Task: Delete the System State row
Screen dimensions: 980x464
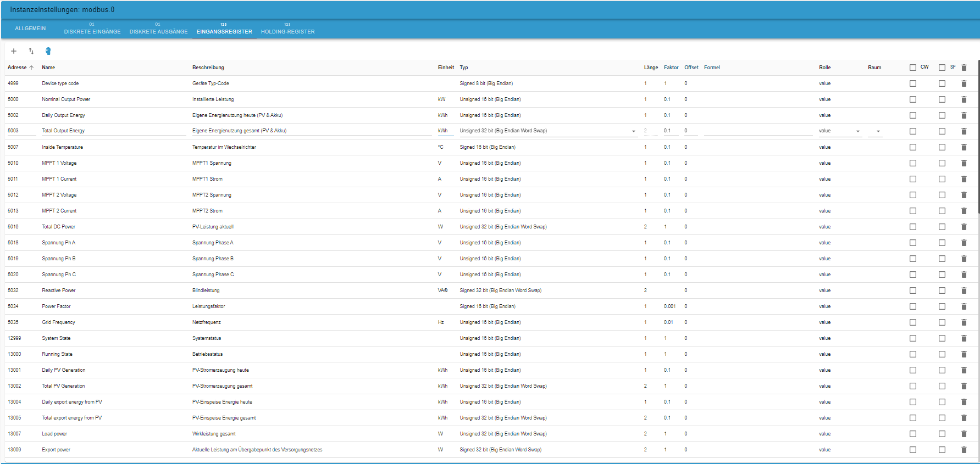Action: pos(964,338)
